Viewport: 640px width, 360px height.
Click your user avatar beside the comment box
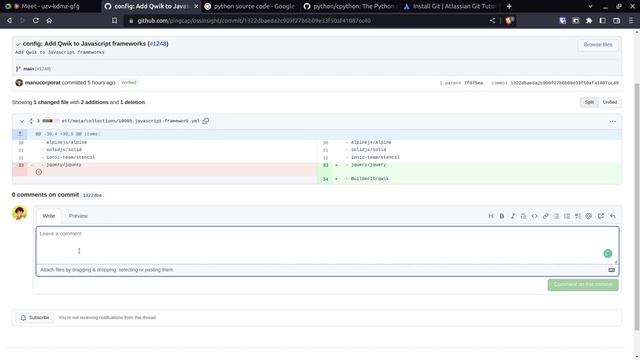[19, 213]
